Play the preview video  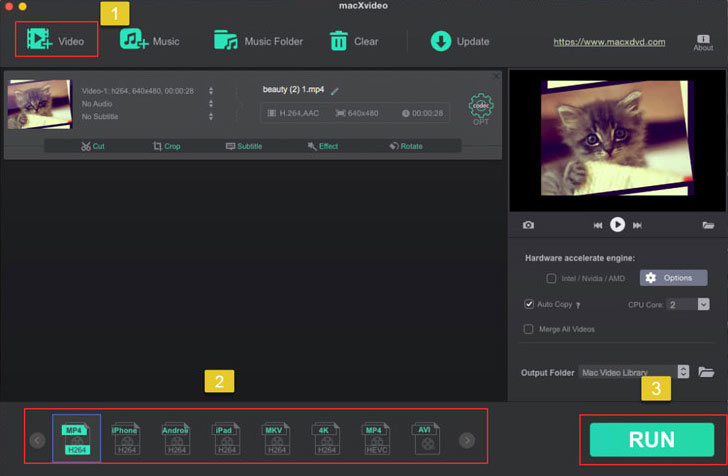pos(618,225)
